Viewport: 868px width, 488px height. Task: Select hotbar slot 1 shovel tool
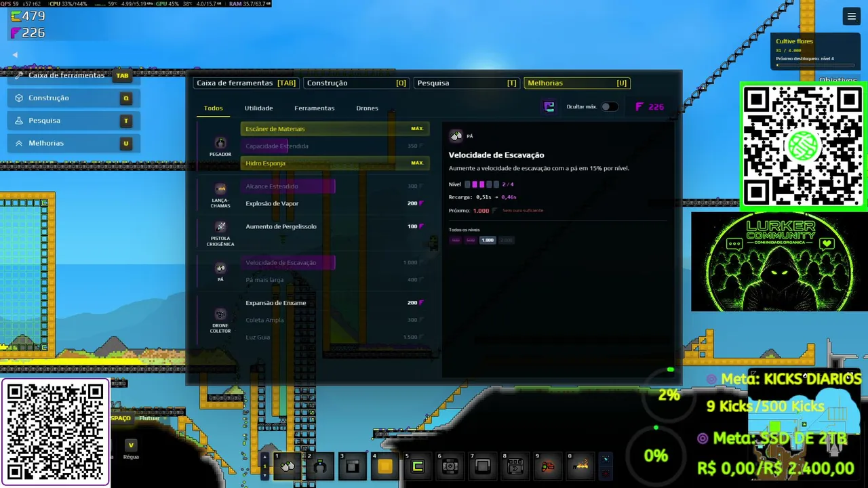288,466
